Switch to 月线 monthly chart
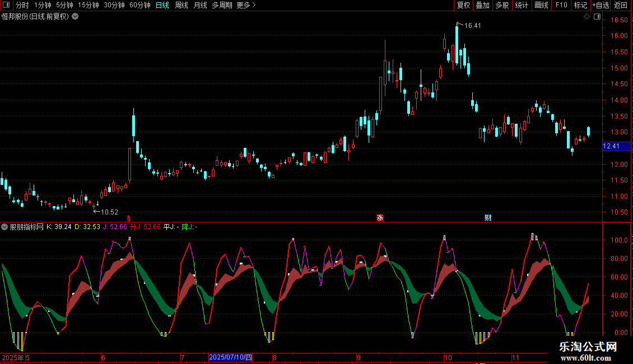633x364 pixels. tap(200, 5)
